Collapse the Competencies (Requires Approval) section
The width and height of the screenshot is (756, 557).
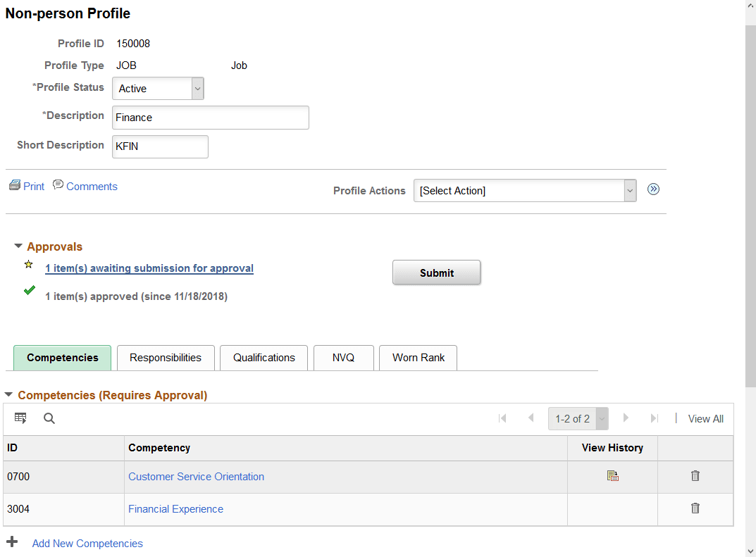[9, 396]
